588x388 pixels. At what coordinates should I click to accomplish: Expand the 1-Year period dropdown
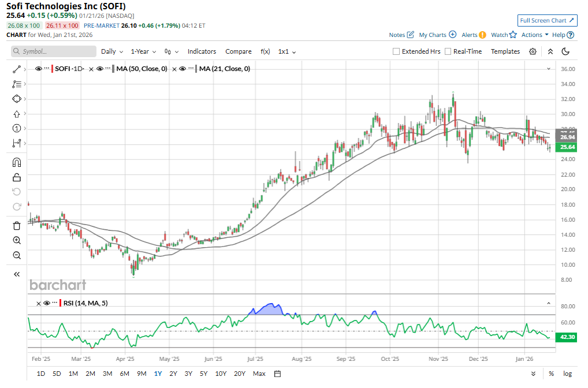coord(143,51)
